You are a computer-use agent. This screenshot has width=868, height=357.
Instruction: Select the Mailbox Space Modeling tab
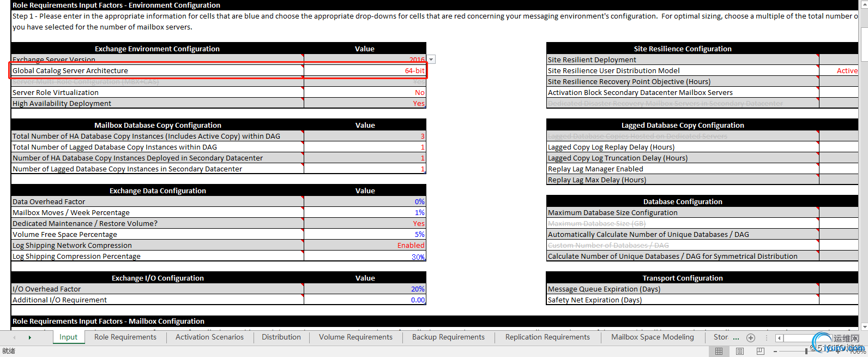653,337
